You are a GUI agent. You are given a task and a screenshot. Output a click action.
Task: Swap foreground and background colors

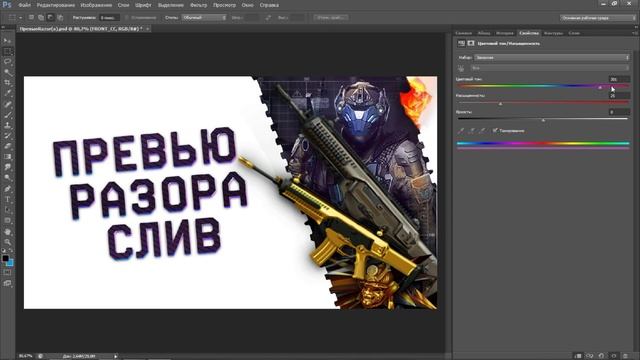(x=11, y=251)
